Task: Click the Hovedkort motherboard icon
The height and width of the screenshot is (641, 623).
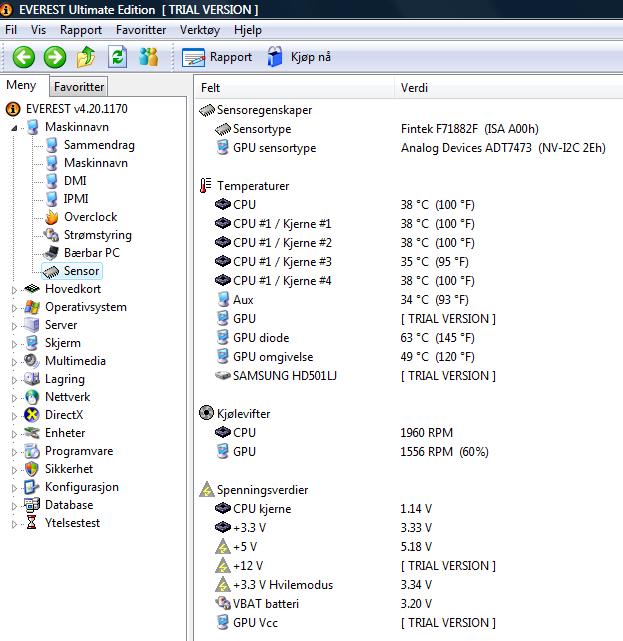Action: 32,289
